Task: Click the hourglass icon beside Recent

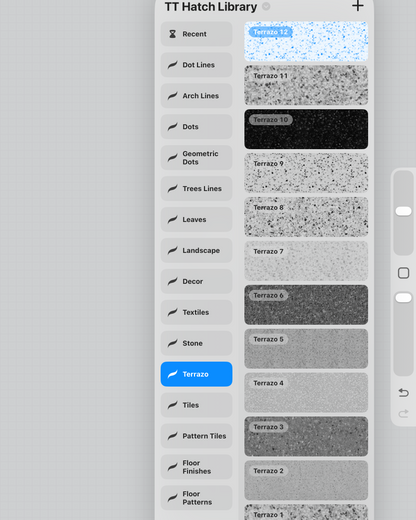Action: pos(172,34)
